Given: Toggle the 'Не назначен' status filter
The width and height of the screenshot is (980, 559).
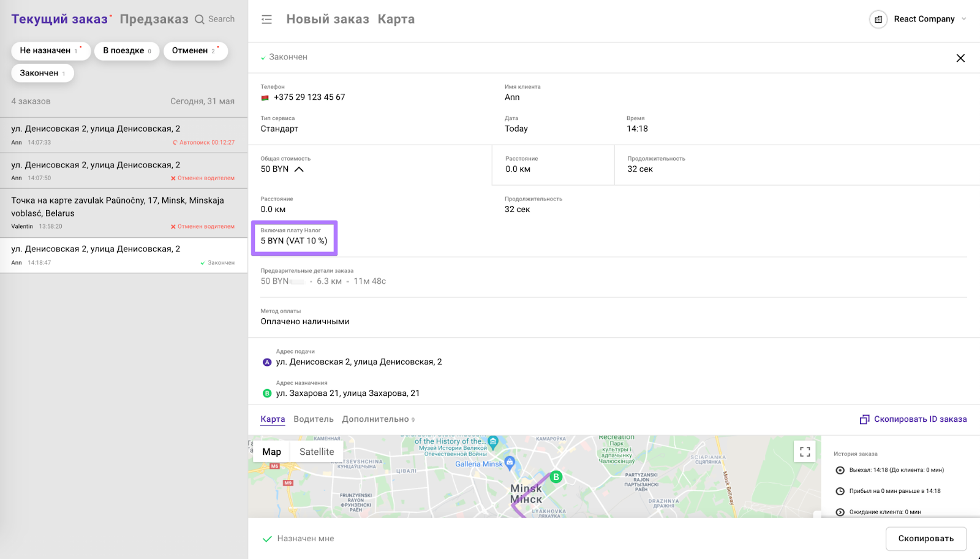Looking at the screenshot, I should coord(50,51).
